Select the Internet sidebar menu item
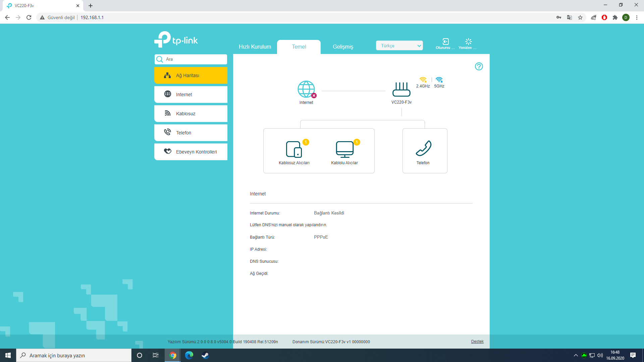Viewport: 644px width, 362px height. (x=191, y=95)
